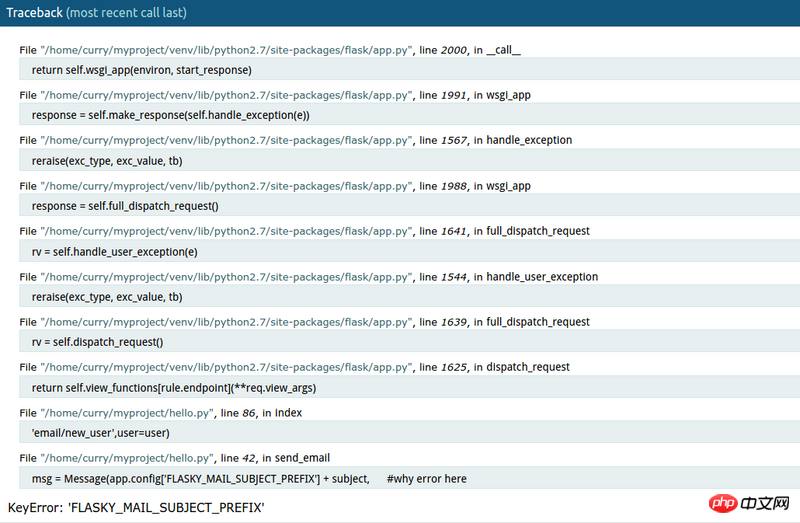The height and width of the screenshot is (523, 800).
Task: Click the 'email/new_user',user=user) code line
Action: (x=409, y=432)
